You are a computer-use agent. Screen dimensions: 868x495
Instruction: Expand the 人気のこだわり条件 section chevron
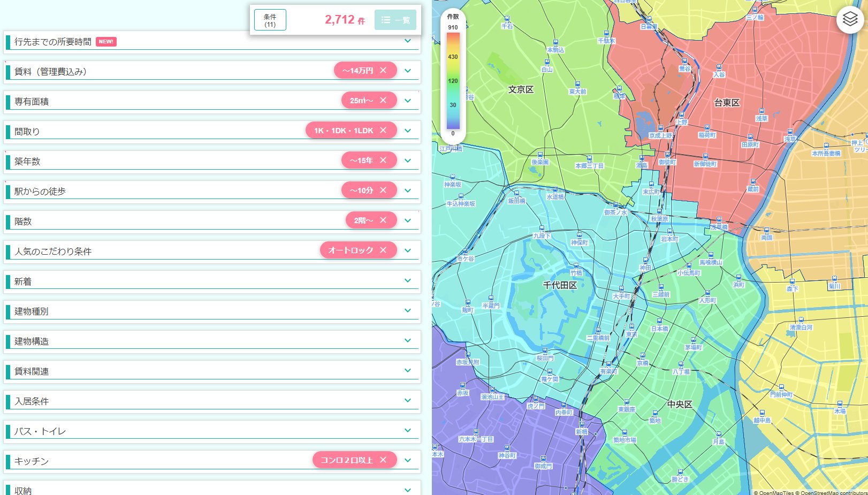[408, 251]
